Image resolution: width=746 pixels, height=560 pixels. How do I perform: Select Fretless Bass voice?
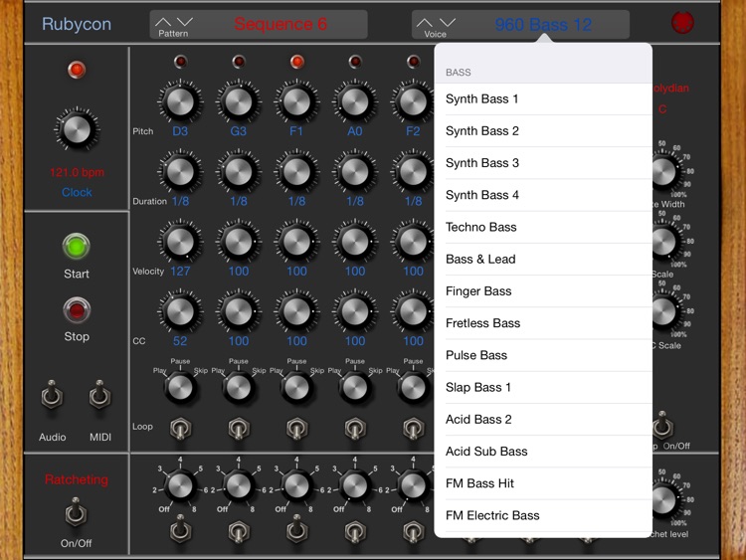(x=543, y=323)
